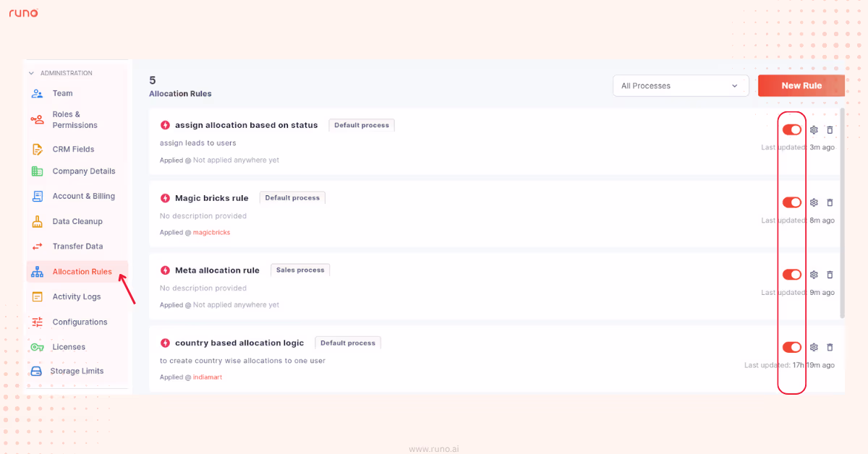This screenshot has width=868, height=454.
Task: Delete the Meta allocation rule
Action: tap(830, 275)
